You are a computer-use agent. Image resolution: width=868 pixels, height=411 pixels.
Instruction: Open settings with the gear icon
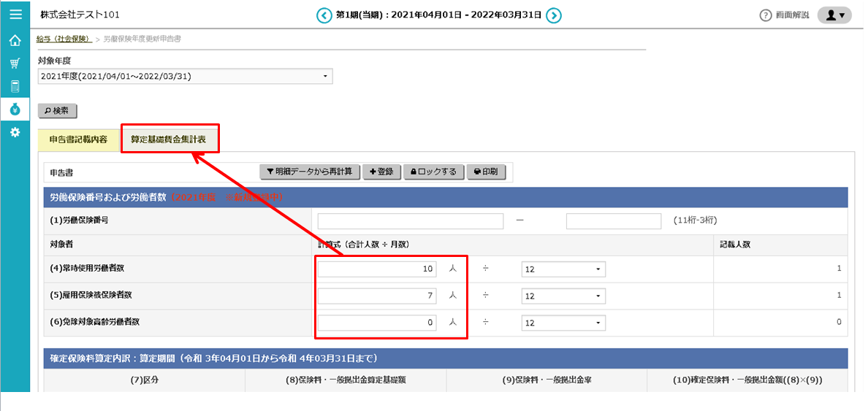(x=15, y=132)
